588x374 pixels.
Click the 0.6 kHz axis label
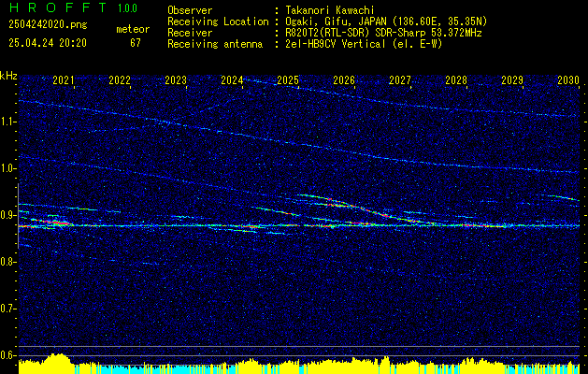8,355
